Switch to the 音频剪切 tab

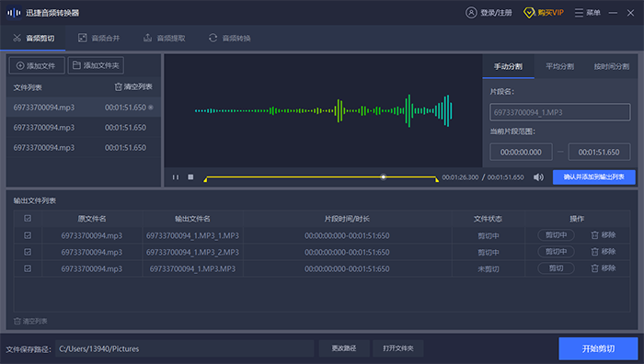pyautogui.click(x=33, y=39)
